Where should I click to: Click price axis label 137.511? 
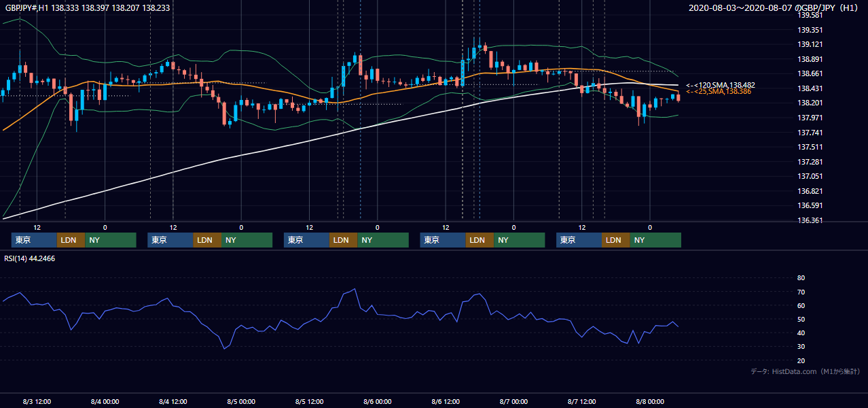click(810, 147)
